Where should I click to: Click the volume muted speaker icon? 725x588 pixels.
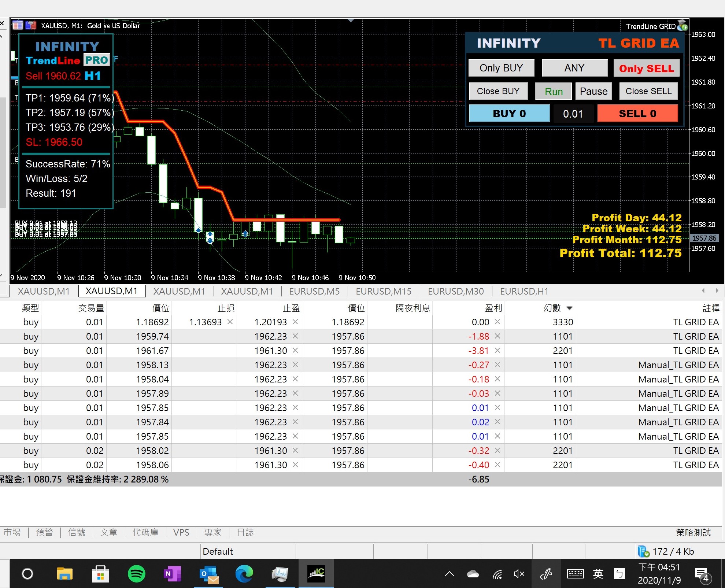click(x=519, y=574)
